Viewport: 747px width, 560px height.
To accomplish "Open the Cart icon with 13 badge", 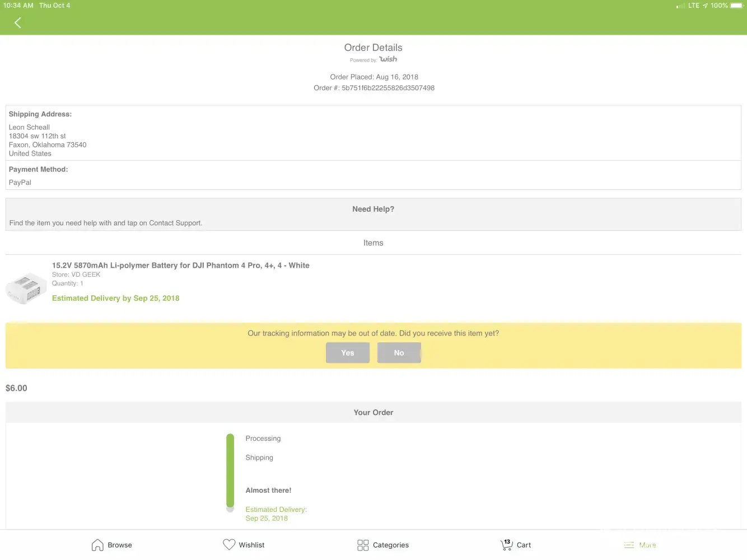I will click(x=506, y=545).
